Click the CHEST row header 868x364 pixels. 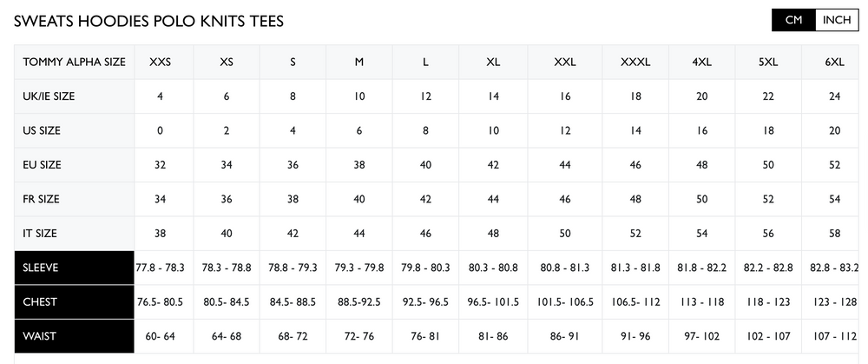pos(75,301)
